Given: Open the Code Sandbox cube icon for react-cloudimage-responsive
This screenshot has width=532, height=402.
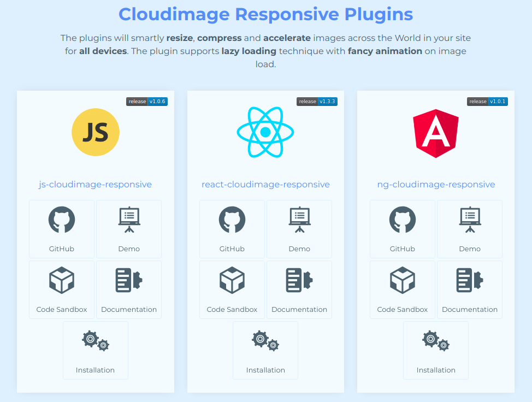Looking at the screenshot, I should (x=232, y=280).
